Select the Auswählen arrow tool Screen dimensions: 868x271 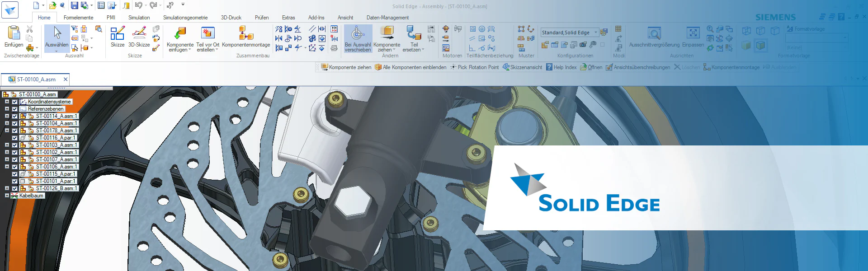tap(57, 33)
